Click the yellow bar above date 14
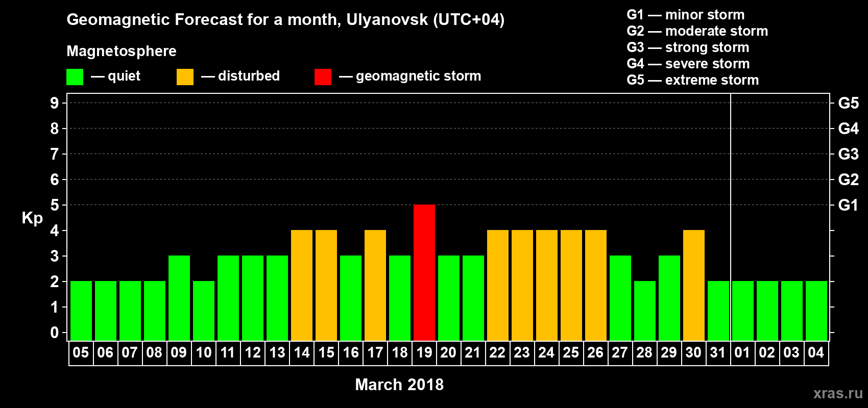This screenshot has width=868, height=408. 301,285
